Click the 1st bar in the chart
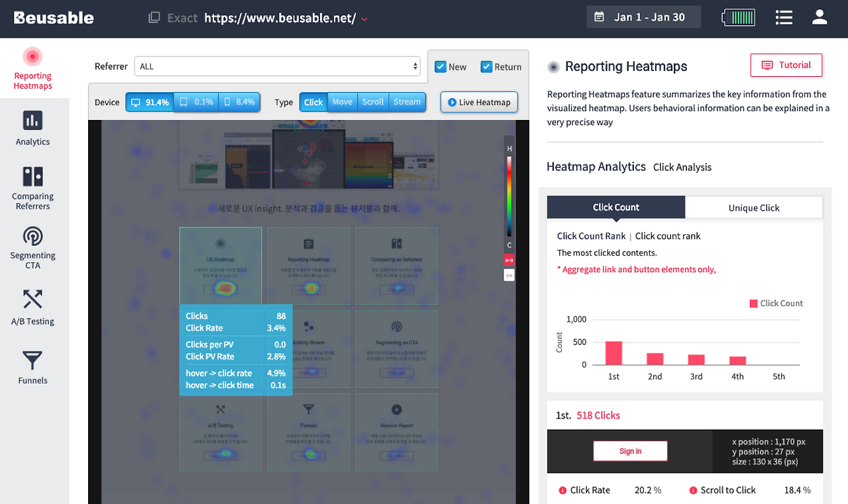 tap(614, 353)
